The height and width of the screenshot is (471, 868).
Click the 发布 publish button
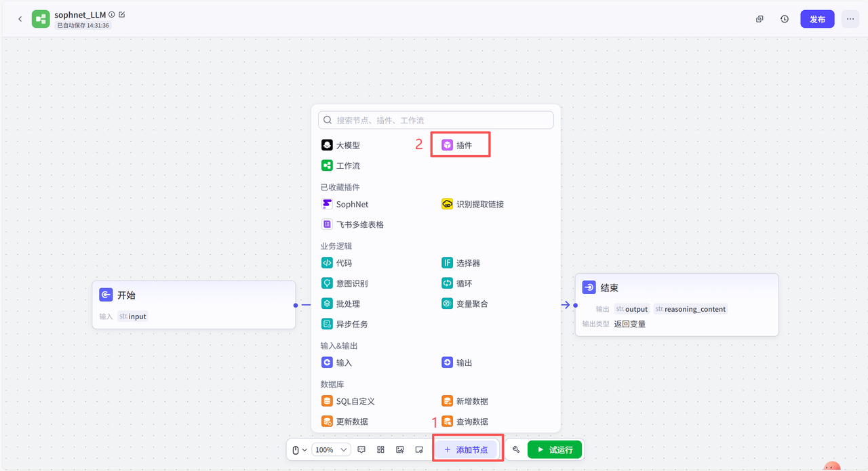coord(817,19)
